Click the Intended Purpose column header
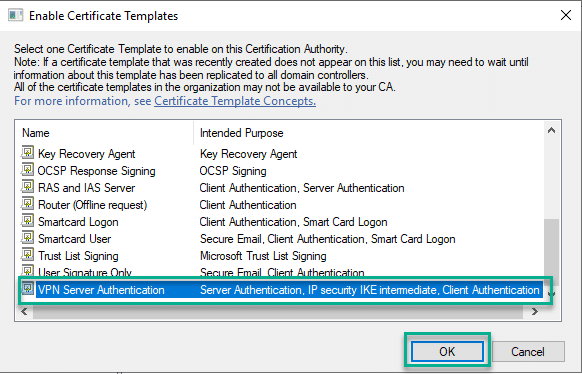This screenshot has width=582, height=374. coord(241,133)
